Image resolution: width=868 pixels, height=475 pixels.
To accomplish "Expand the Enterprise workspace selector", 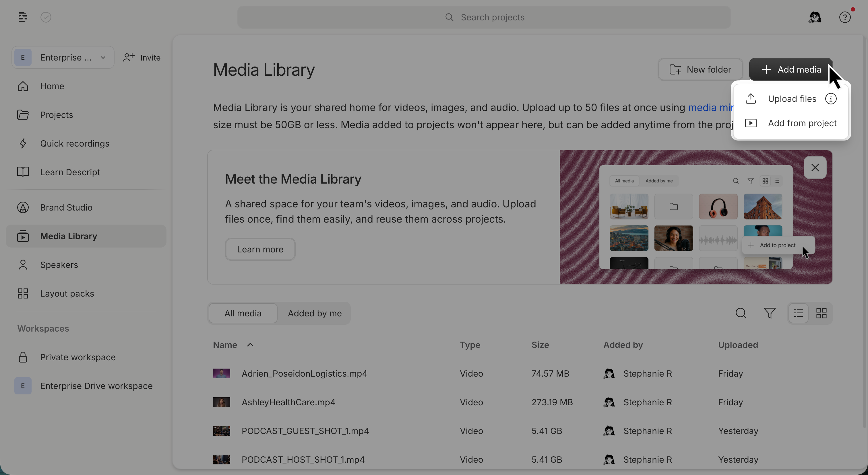I will point(103,57).
